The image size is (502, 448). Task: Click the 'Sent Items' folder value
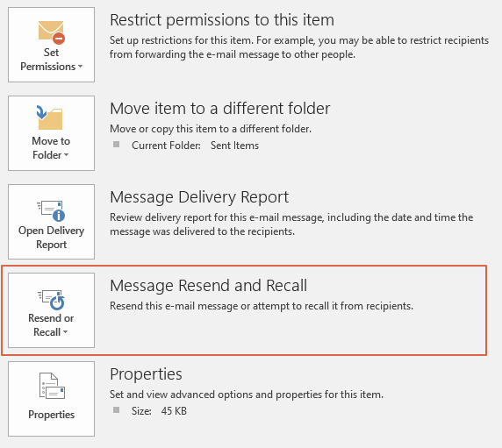(x=234, y=146)
